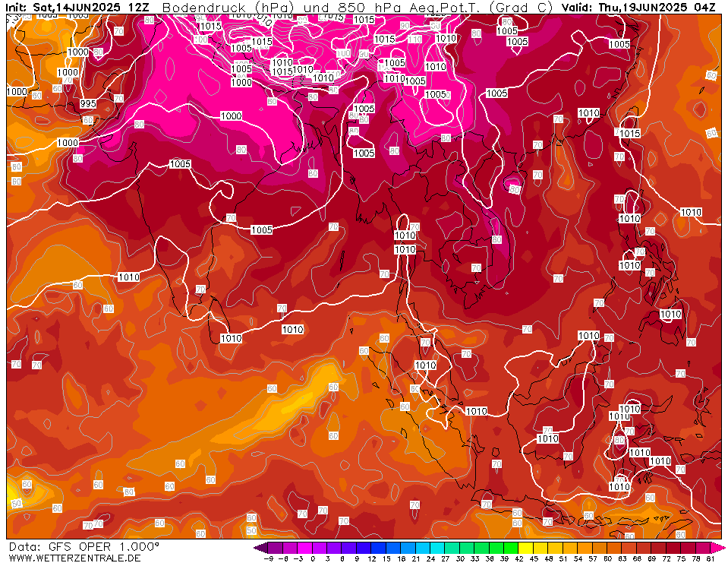
Task: Click the 30 value on color scale
Action: click(459, 558)
